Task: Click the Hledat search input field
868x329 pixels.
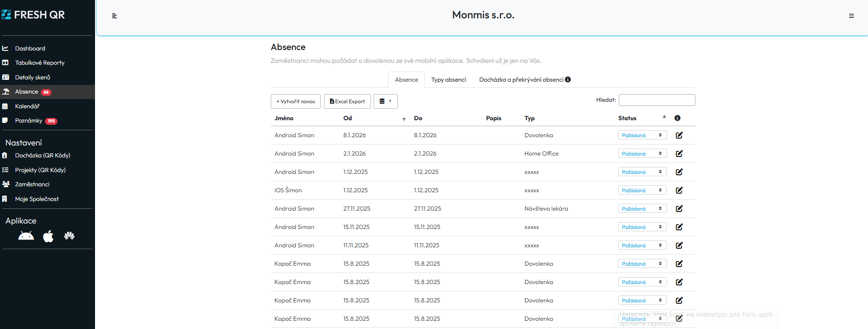Action: tap(656, 100)
